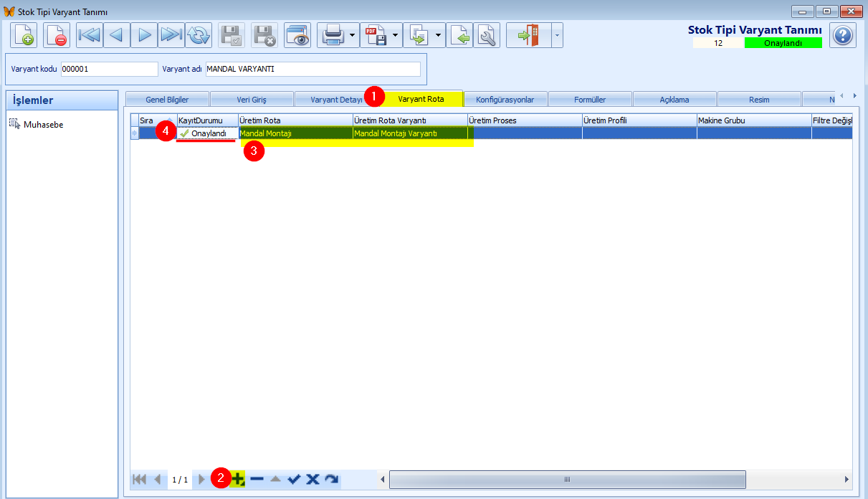The width and height of the screenshot is (868, 499).
Task: Go to first grid row in bottom navigator
Action: coord(139,479)
